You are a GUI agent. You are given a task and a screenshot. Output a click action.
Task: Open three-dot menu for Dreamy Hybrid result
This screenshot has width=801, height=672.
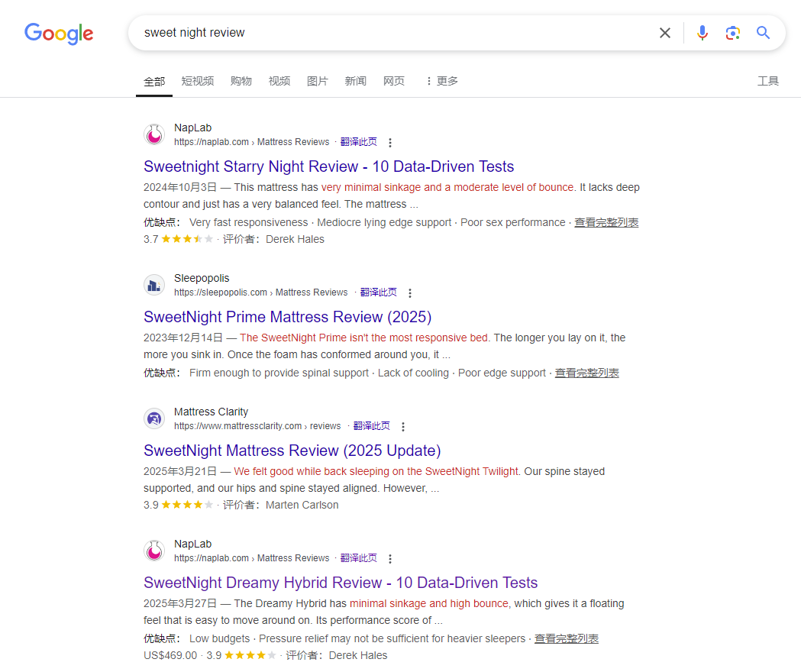(390, 558)
